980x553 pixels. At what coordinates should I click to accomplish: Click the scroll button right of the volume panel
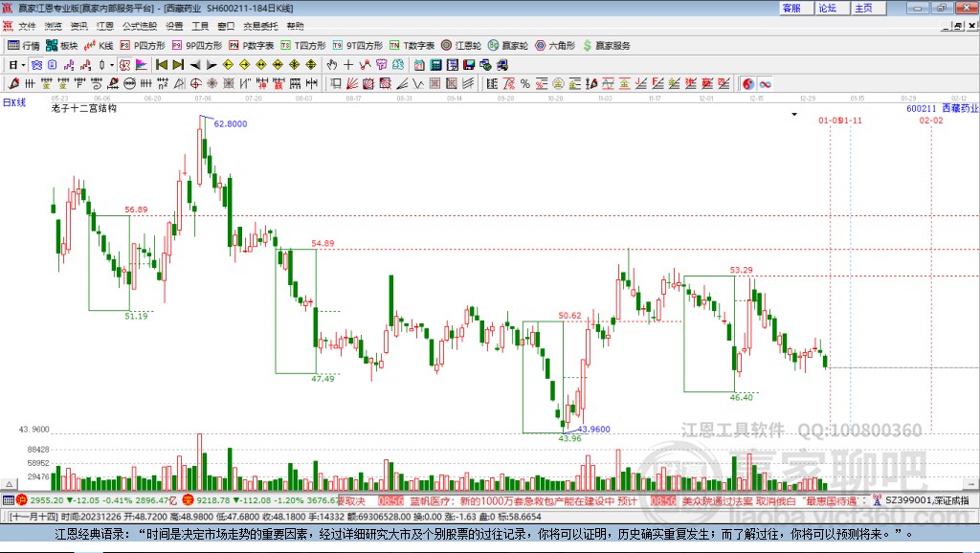pyautogui.click(x=971, y=484)
